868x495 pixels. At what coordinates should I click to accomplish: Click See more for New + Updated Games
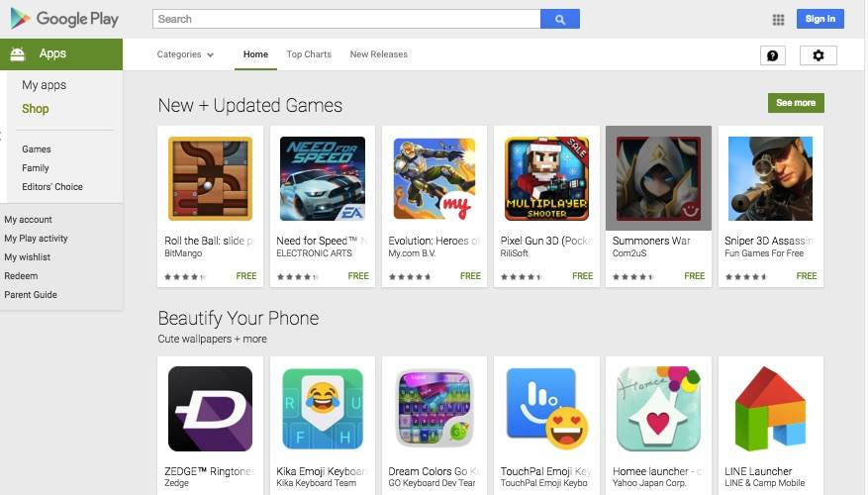tap(796, 103)
